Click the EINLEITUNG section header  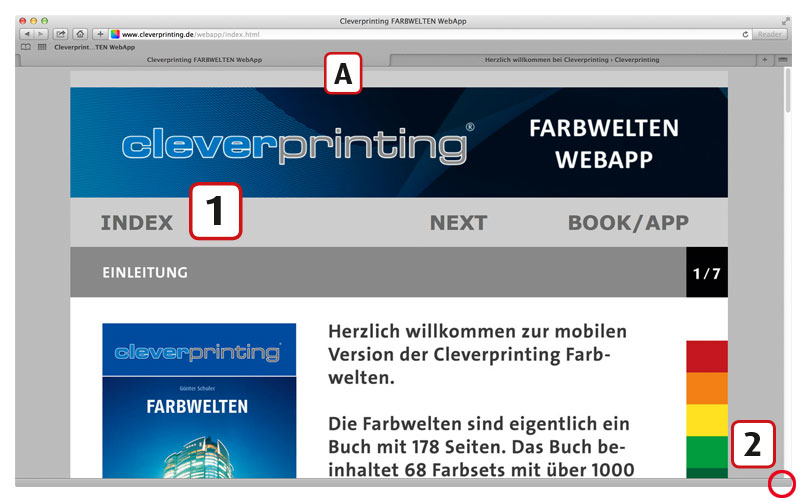point(145,272)
